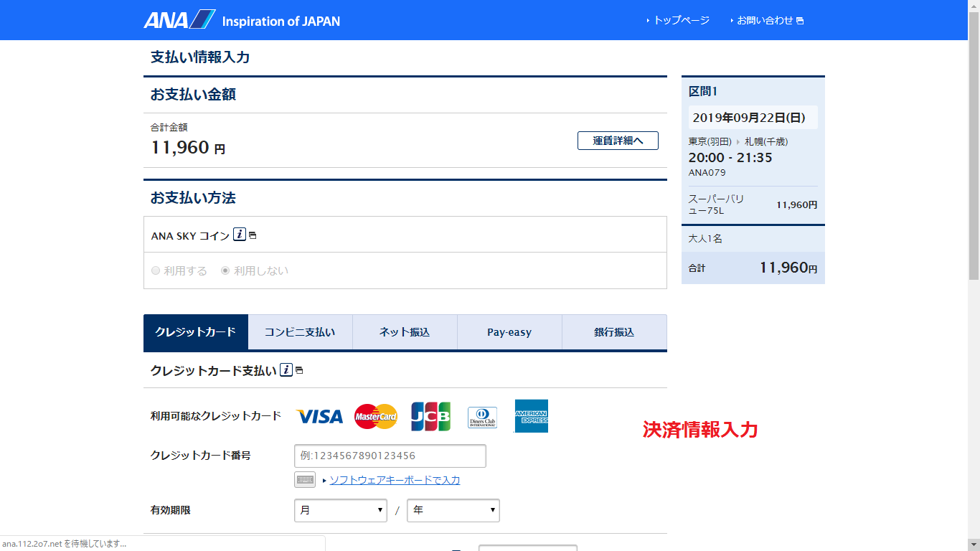This screenshot has width=980, height=551.
Task: Switch to クレジットカード payment tab
Action: [196, 332]
